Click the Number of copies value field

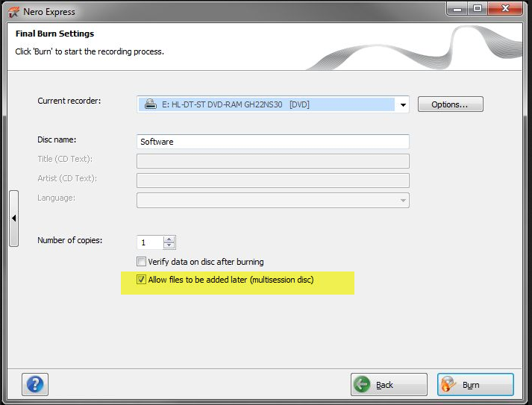pos(150,242)
